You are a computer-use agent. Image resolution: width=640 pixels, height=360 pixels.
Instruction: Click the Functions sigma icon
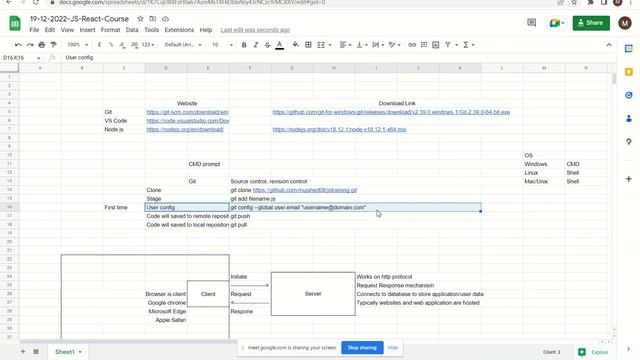(466, 45)
